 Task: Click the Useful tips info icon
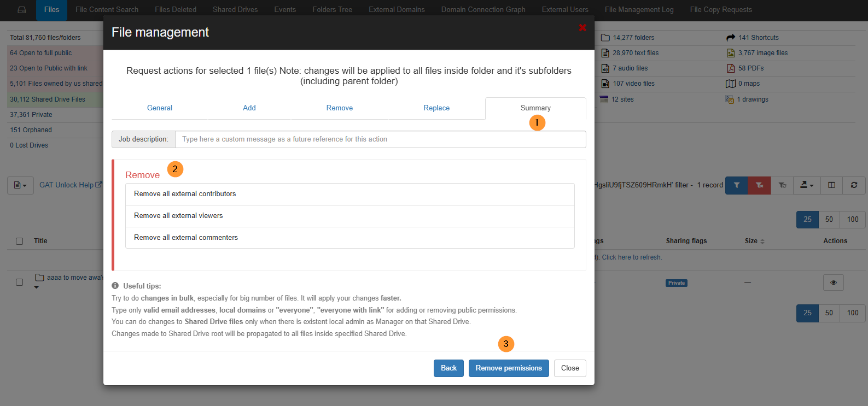[115, 286]
